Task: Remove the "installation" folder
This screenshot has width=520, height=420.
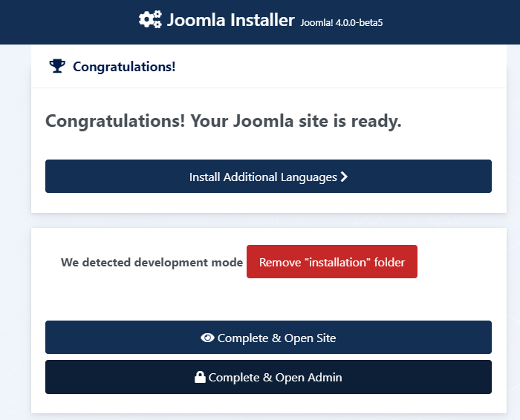Action: tap(331, 262)
